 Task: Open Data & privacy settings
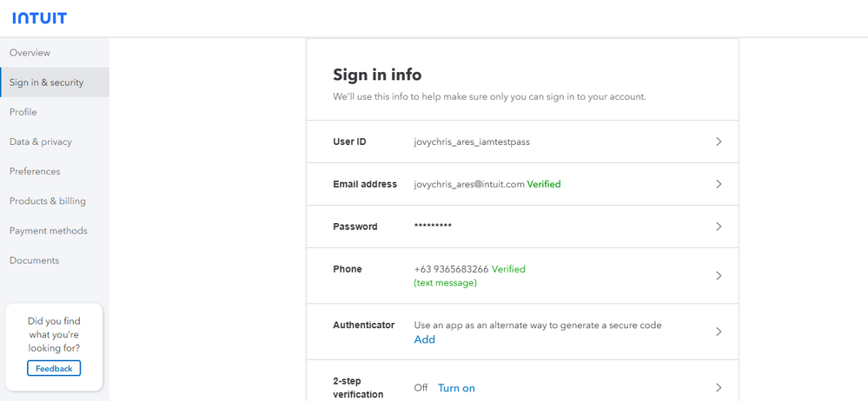41,141
